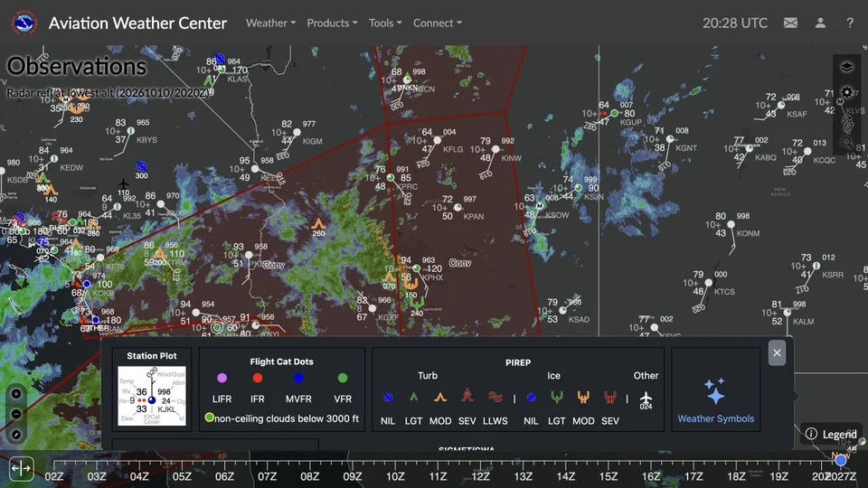Open the Products dropdown menu
Viewport: 868px width, 488px height.
pos(332,23)
